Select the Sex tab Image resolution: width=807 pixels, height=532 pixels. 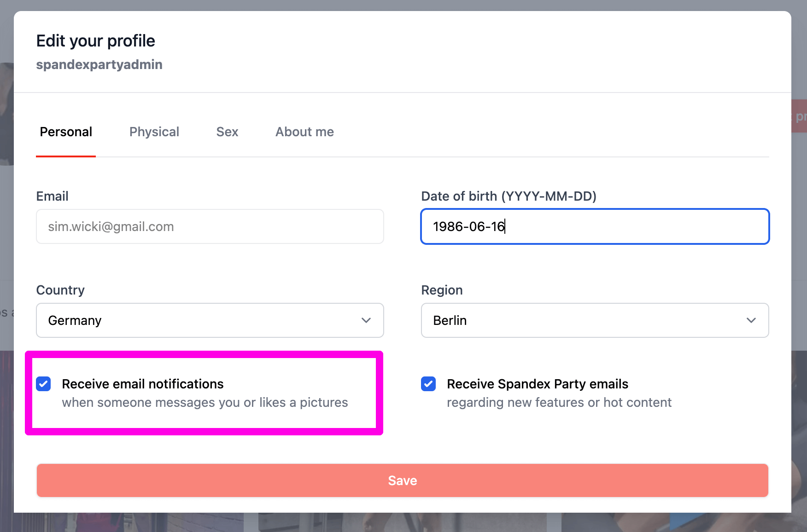[227, 132]
